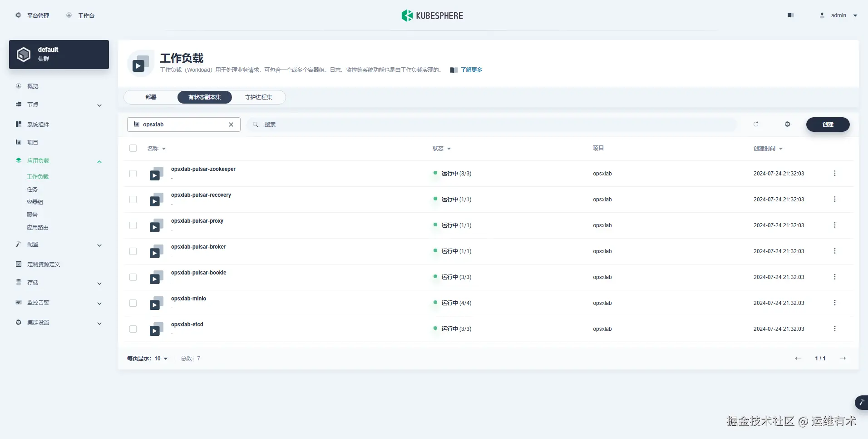
Task: Click the 创建 button
Action: 828,125
